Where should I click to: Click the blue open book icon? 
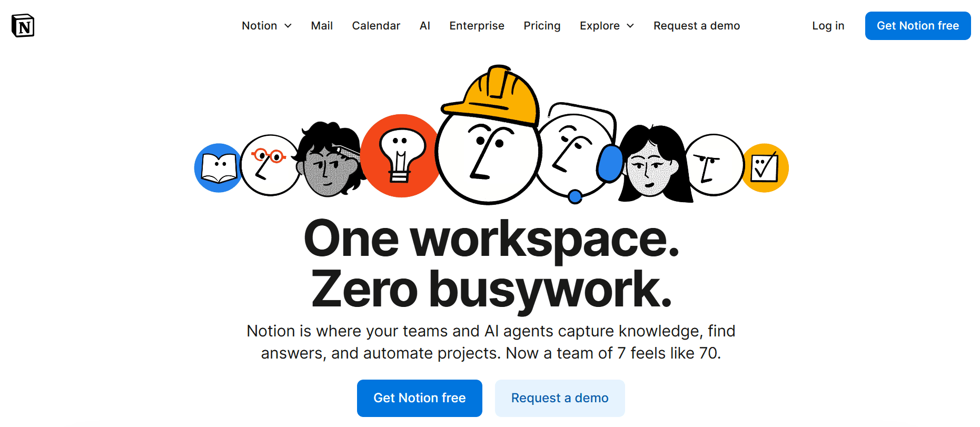coord(217,168)
